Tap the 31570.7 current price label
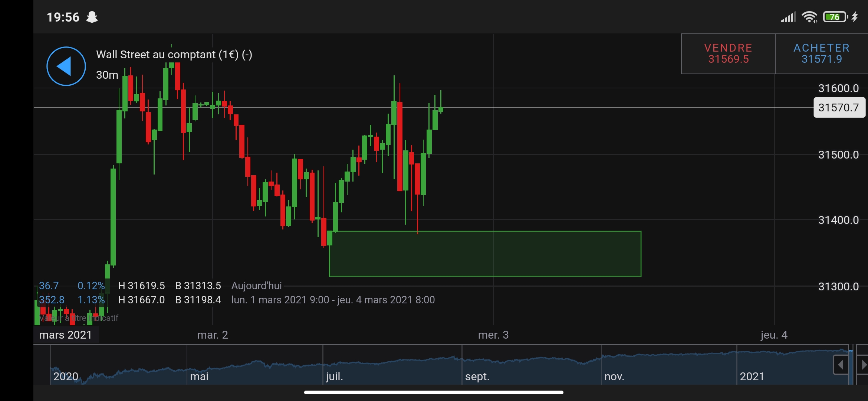Viewport: 868px width, 401px height. click(839, 108)
